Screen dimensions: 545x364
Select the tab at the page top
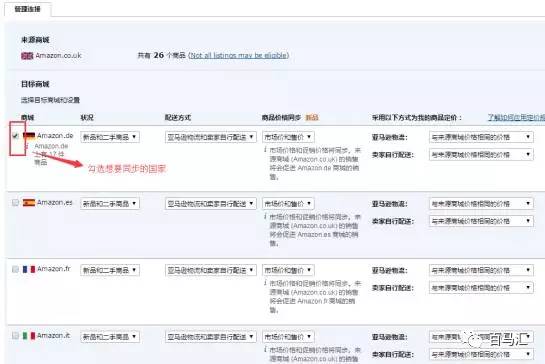[27, 9]
